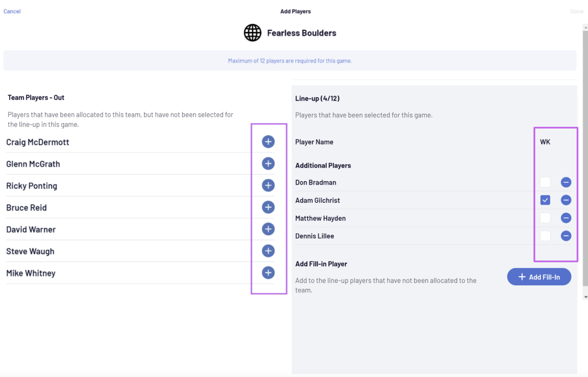The image size is (588, 377).
Task: Add Glenn McGrath to the line-up
Action: [268, 163]
